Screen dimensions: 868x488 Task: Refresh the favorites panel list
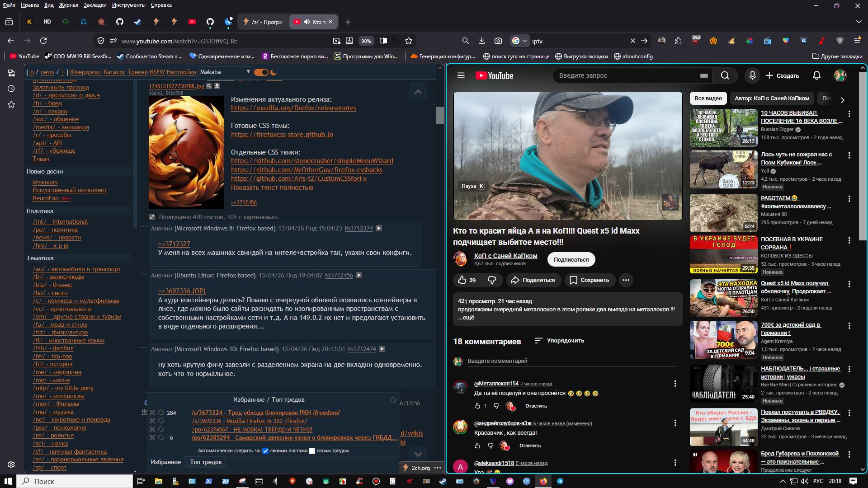click(x=393, y=400)
